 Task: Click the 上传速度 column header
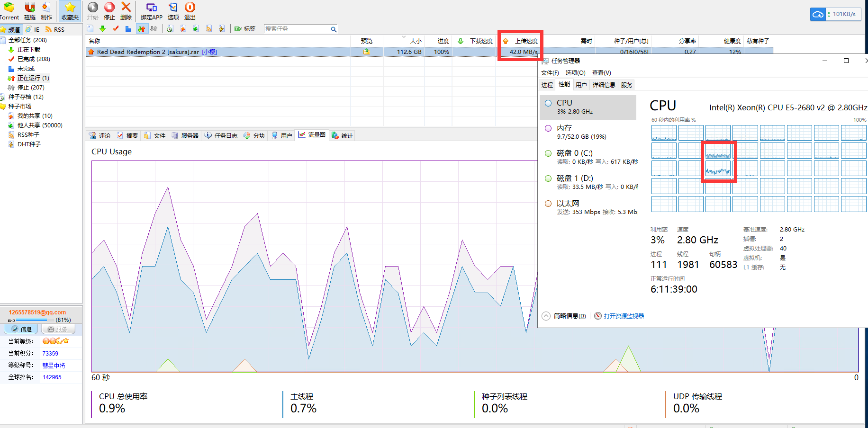(521, 41)
